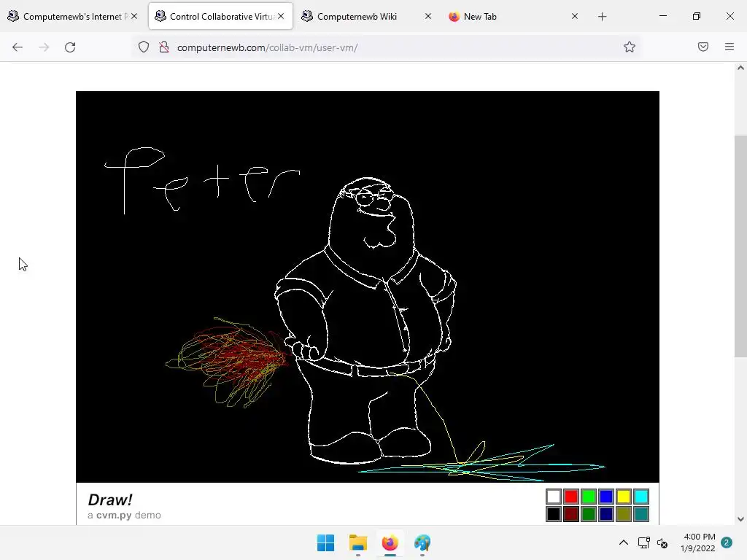Reload the current page
Screen dimensions: 747x560
tap(70, 47)
